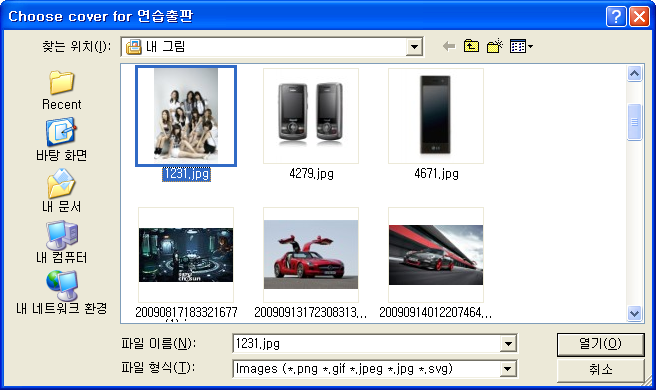Click the vertical scrollbar thumb
This screenshot has height=390, width=656.
point(634,122)
